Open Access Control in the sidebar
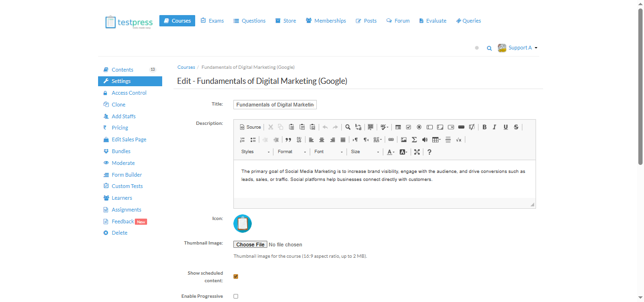The height and width of the screenshot is (302, 644). (x=129, y=93)
